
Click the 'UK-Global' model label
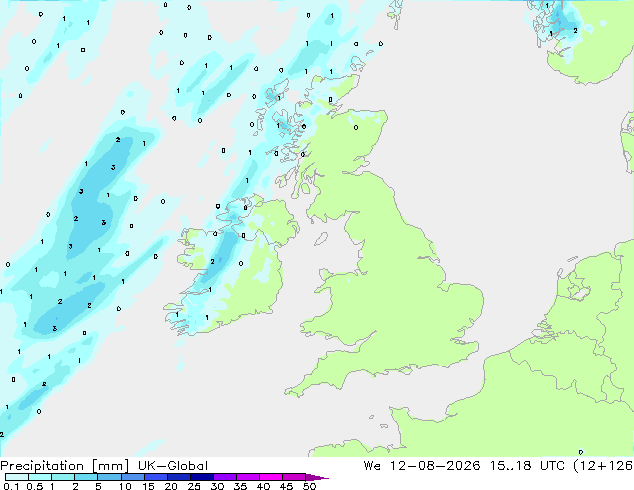[173, 466]
